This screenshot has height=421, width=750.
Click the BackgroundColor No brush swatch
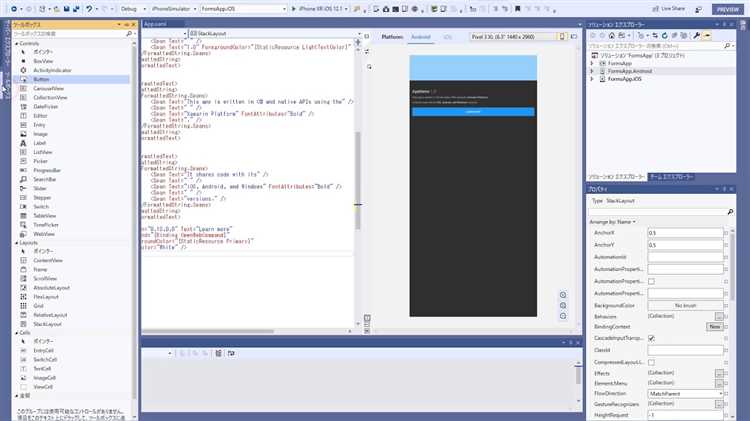coord(685,305)
